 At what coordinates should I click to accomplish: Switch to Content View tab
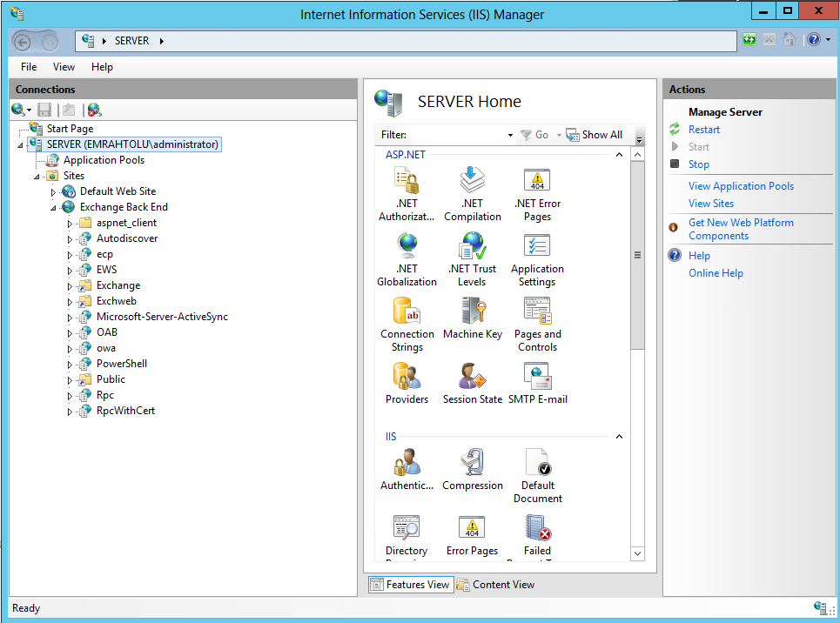[495, 585]
